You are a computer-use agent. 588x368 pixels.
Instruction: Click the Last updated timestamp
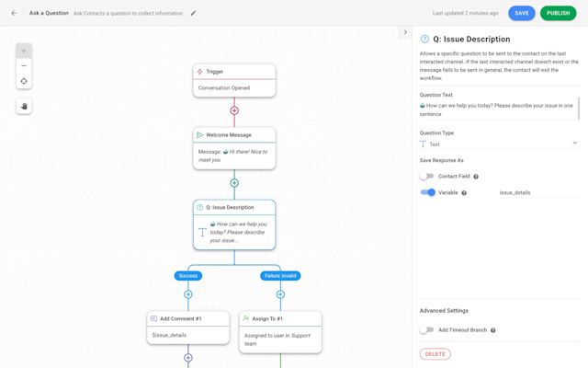click(466, 13)
